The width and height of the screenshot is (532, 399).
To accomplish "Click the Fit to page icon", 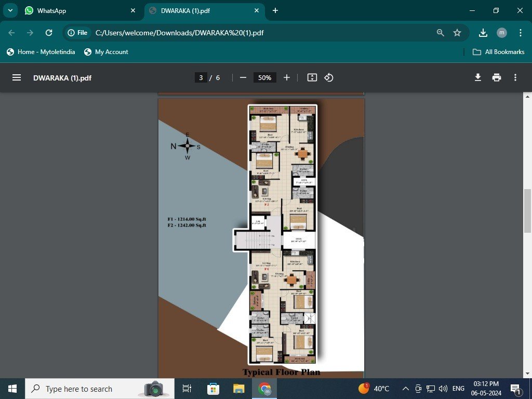I will point(312,77).
